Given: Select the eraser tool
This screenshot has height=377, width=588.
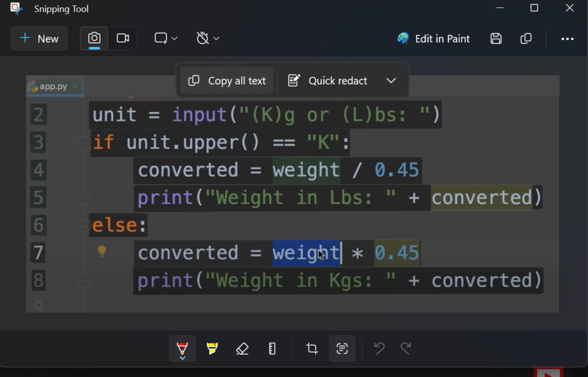Looking at the screenshot, I should click(x=242, y=348).
